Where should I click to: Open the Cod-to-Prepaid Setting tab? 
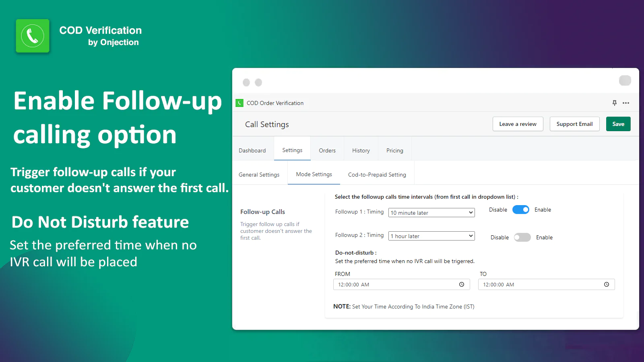[377, 175]
